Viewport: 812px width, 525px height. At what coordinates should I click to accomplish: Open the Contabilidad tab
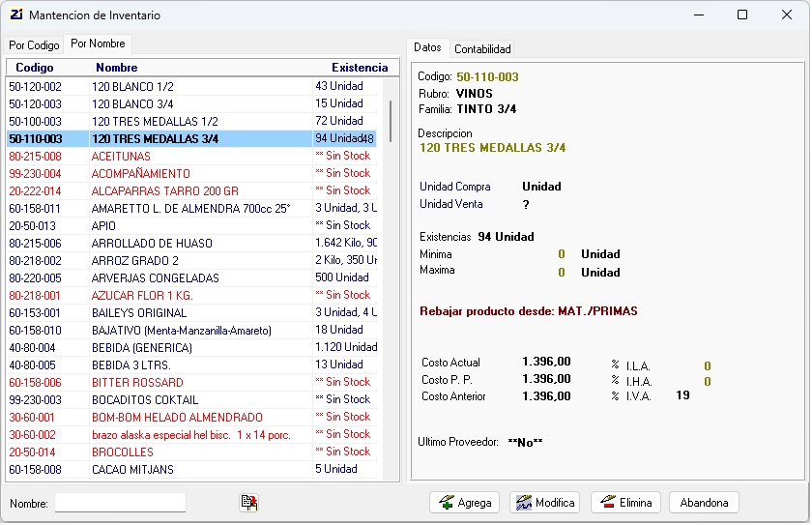pos(482,49)
